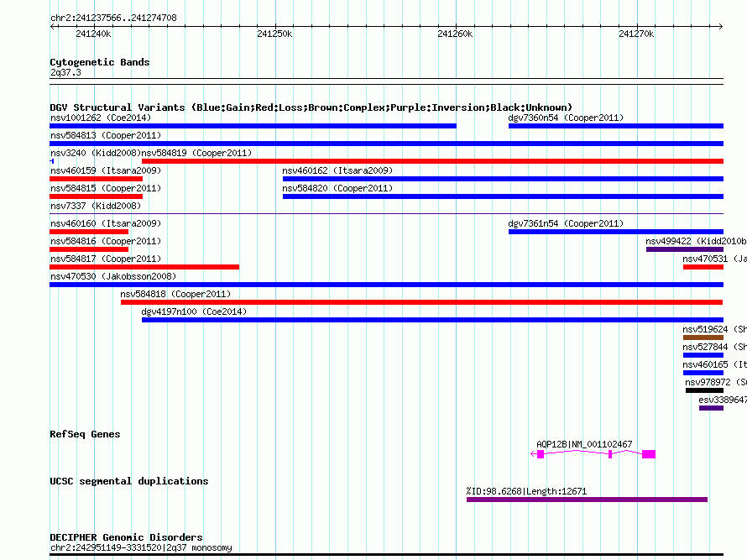Select the 241240k ruler tick label
The image size is (747, 560).
93,34
